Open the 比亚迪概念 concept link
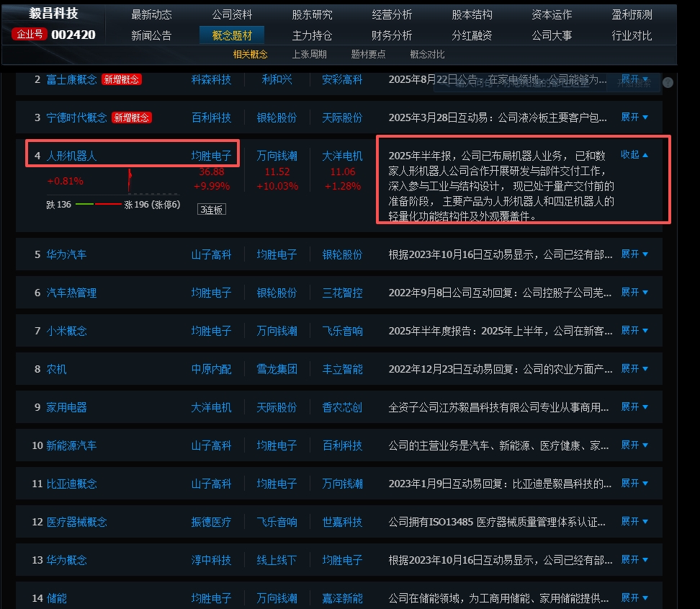This screenshot has height=609, width=700. (71, 484)
